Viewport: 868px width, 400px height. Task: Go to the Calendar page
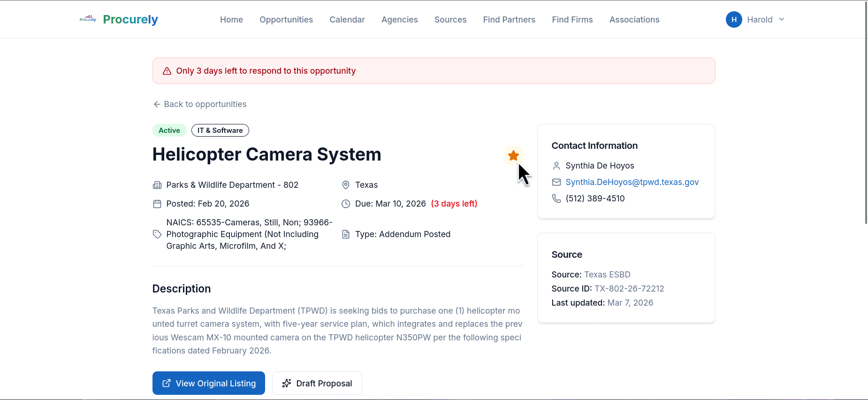tap(347, 20)
